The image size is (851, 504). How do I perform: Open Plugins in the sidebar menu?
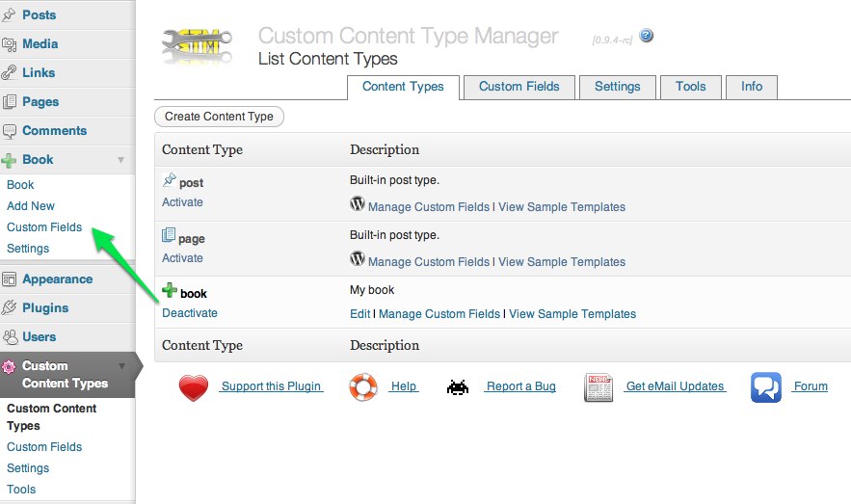tap(45, 308)
